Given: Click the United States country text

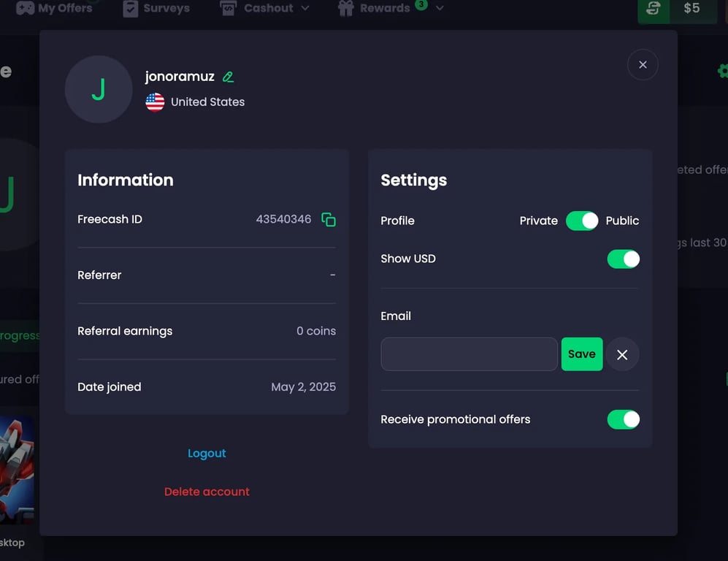Looking at the screenshot, I should pyautogui.click(x=207, y=102).
